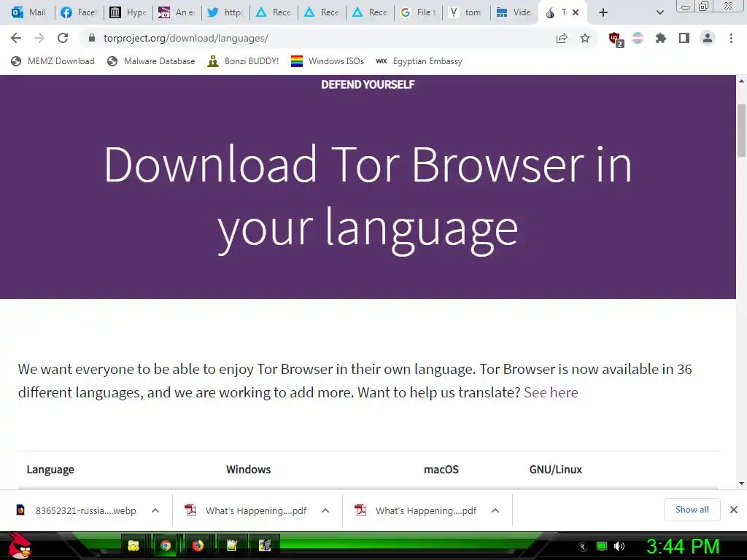Open the Angry Birds start button

[x=20, y=545]
